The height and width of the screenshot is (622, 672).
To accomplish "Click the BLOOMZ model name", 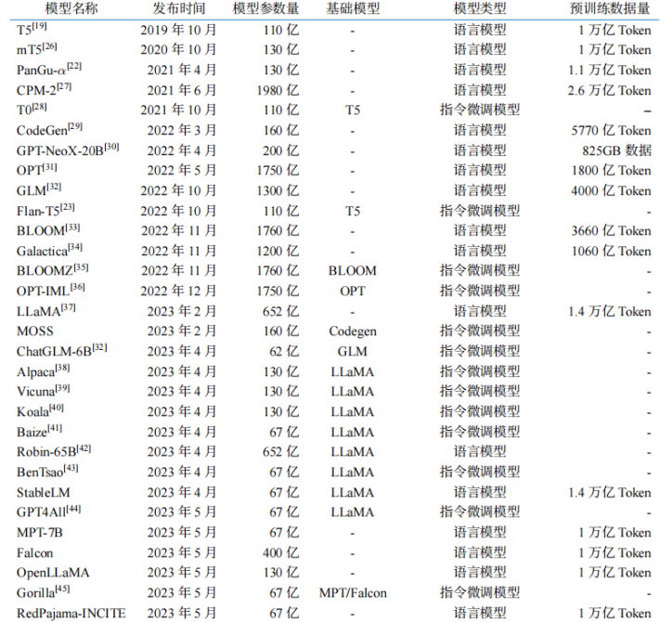I will pos(52,270).
